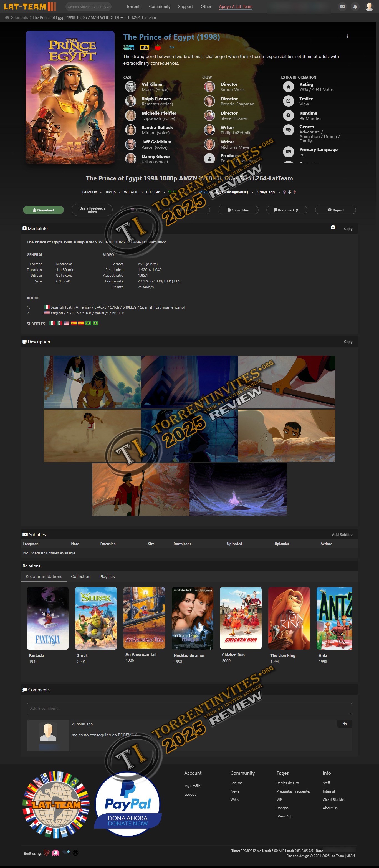This screenshot has height=868, width=379.
Task: Click the Show Files button
Action: 238,210
